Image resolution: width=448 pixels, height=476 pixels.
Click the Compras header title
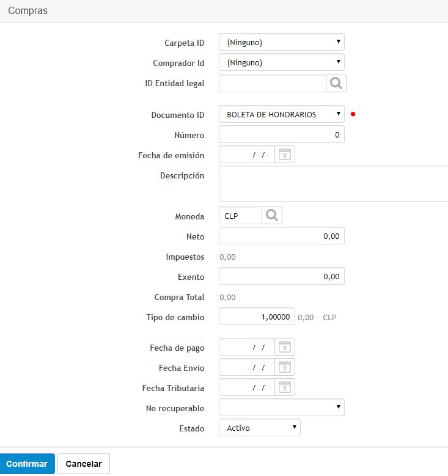(x=28, y=10)
